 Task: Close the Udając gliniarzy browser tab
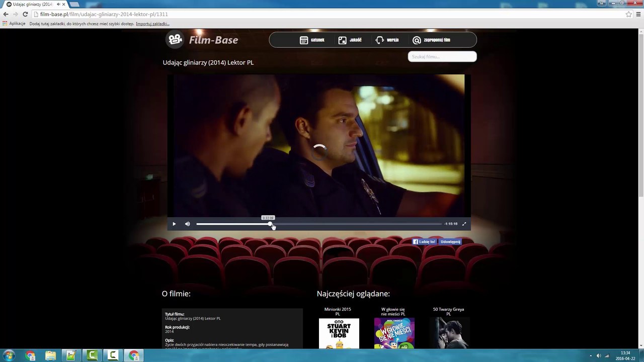coord(64,4)
